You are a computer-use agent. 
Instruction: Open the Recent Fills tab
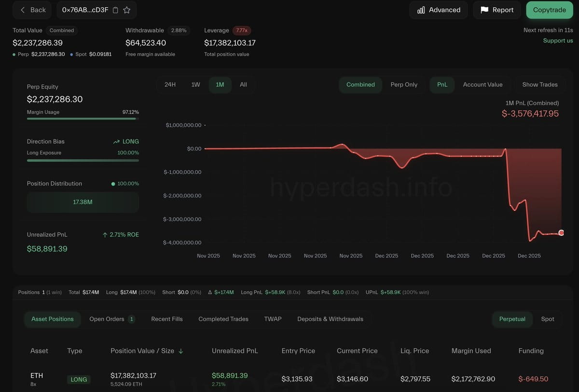[x=167, y=319]
